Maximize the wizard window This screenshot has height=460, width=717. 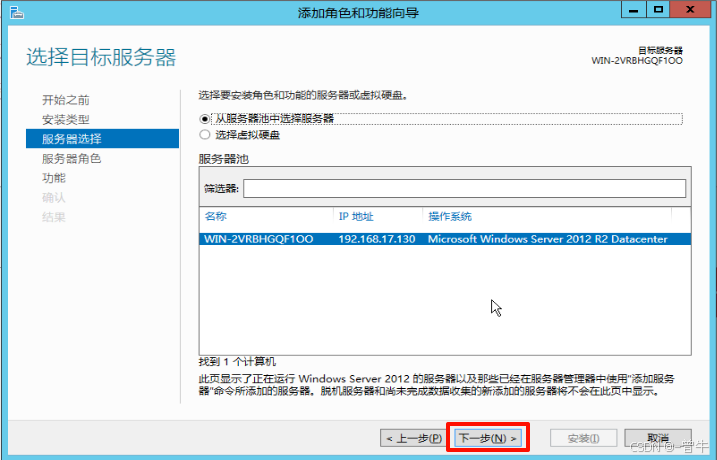pyautogui.click(x=658, y=10)
